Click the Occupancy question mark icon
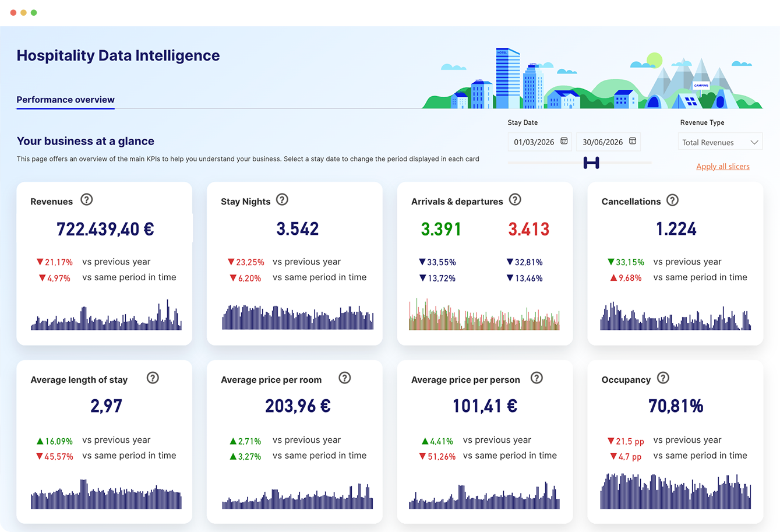780x532 pixels. click(663, 378)
